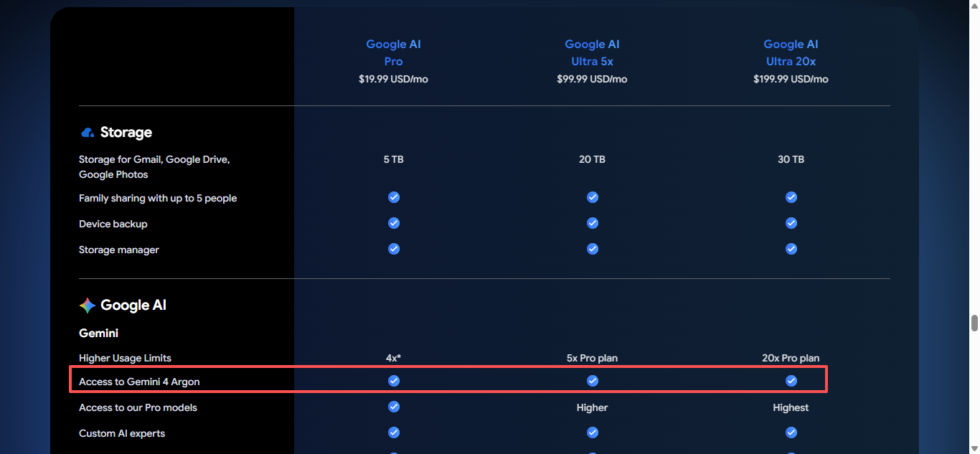The width and height of the screenshot is (980, 454).
Task: Click Family sharing checkmark under Ultra 20x
Action: coord(791,197)
